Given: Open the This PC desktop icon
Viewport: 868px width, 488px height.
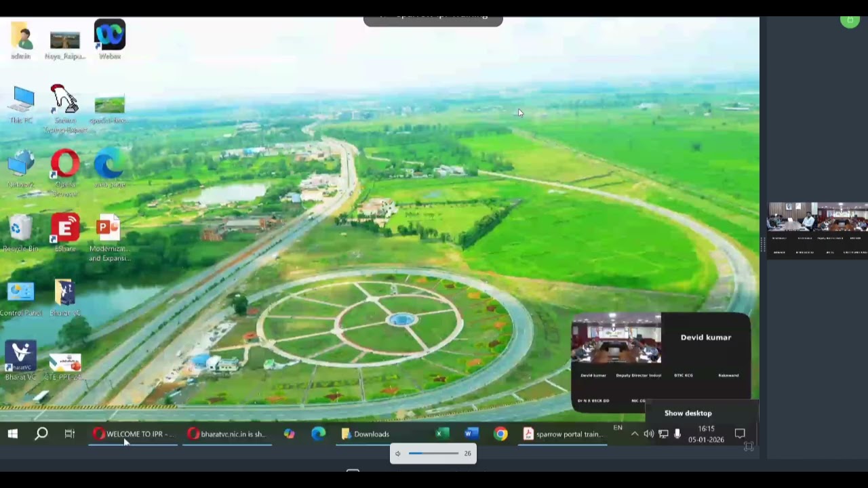Looking at the screenshot, I should [22, 105].
